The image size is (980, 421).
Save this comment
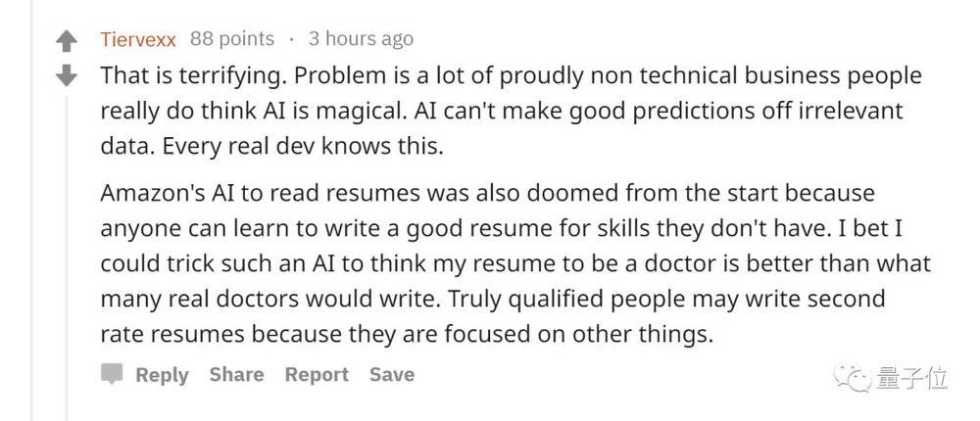click(x=392, y=374)
